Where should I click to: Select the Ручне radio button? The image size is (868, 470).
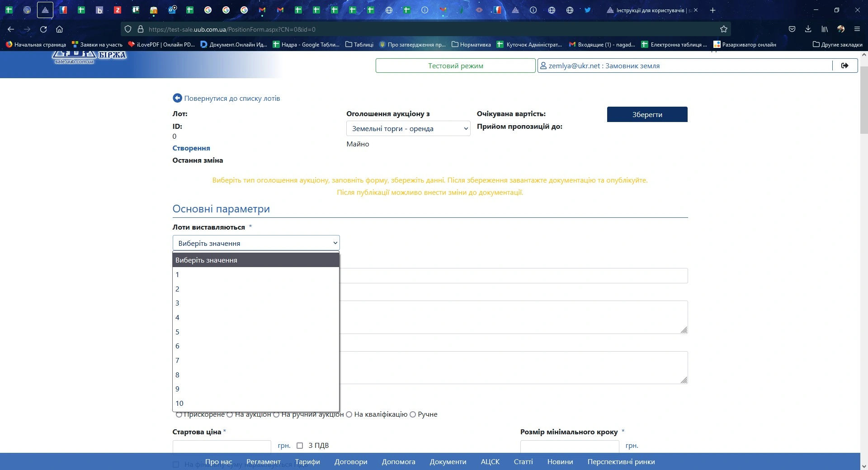pyautogui.click(x=412, y=414)
